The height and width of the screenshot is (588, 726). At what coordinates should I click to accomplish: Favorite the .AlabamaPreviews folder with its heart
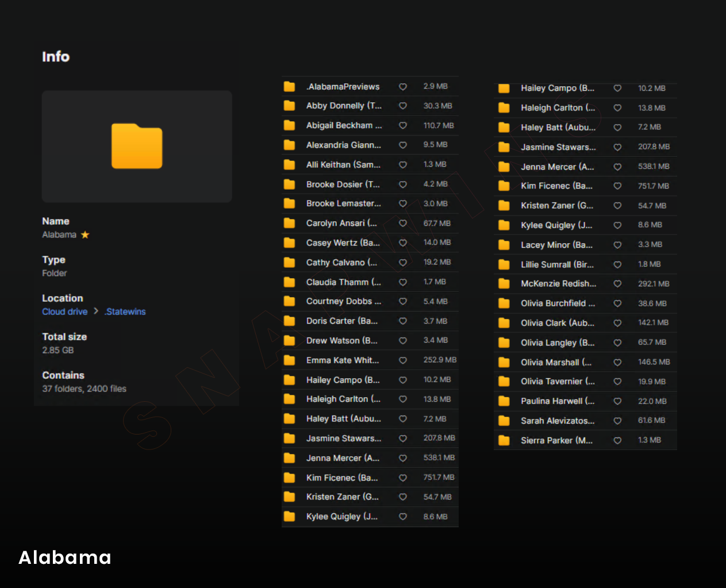pos(403,87)
